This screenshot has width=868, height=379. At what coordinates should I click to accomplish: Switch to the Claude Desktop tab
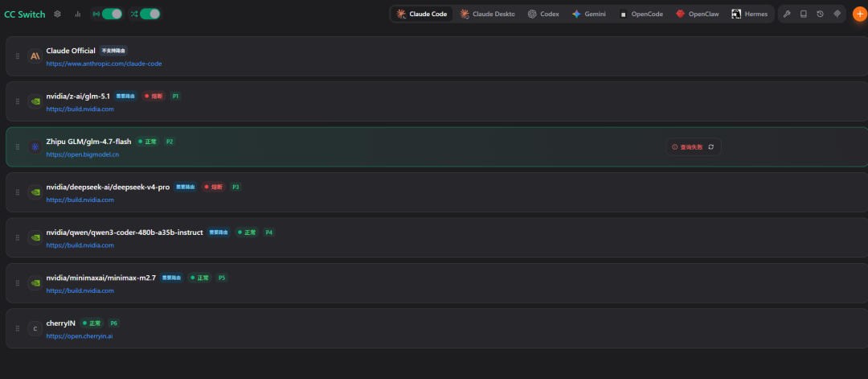coord(487,14)
